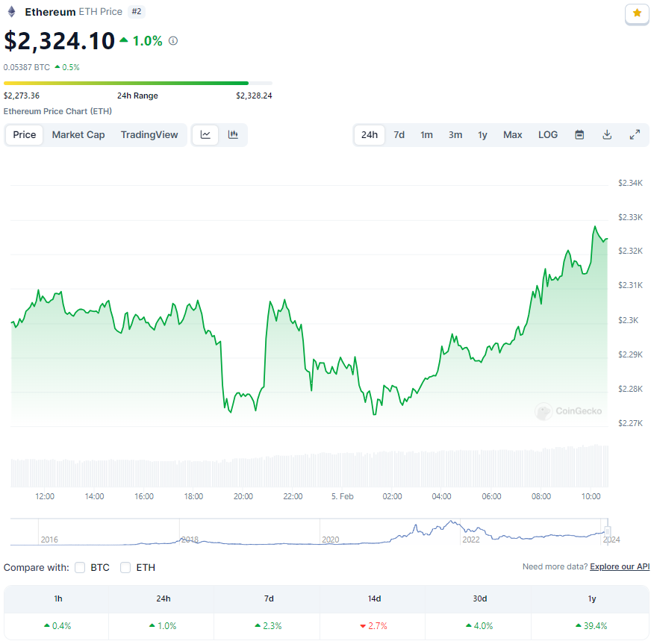Switch to the Market Cap tab
651x644 pixels.
coord(78,135)
